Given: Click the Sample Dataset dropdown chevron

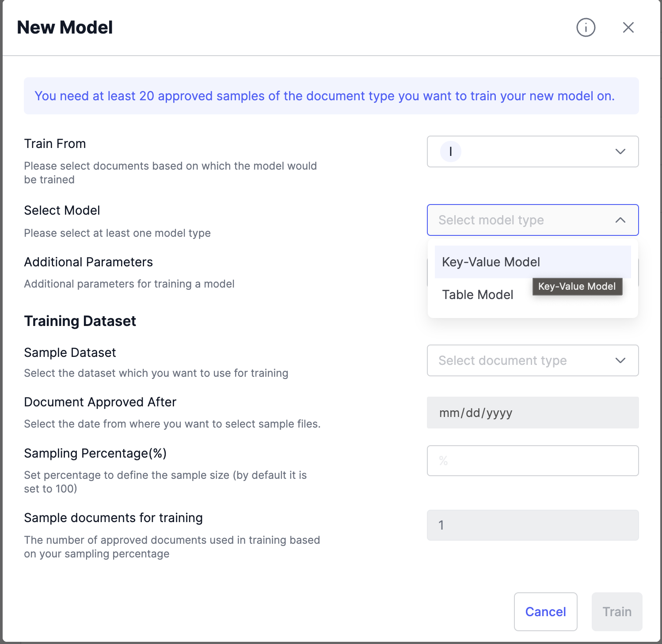Looking at the screenshot, I should [620, 360].
